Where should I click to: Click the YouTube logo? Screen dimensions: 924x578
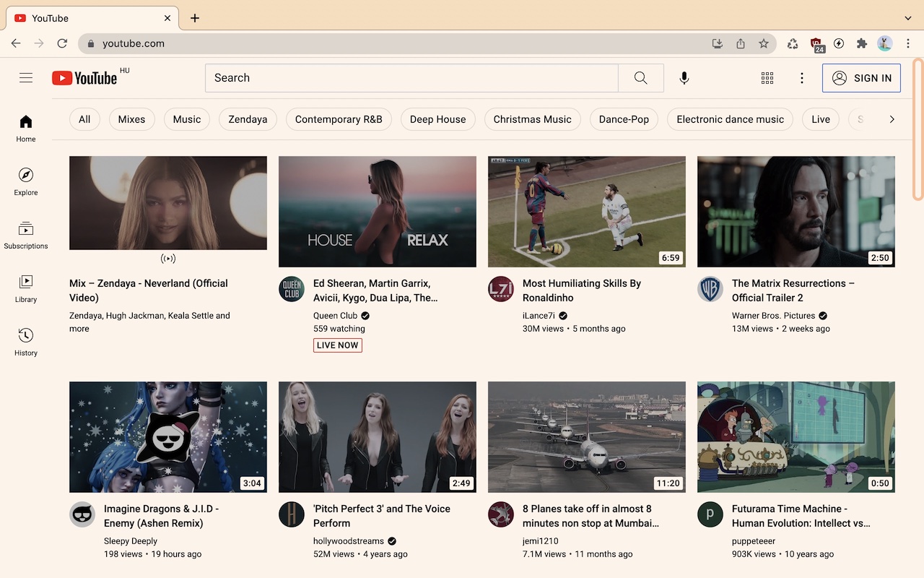84,78
